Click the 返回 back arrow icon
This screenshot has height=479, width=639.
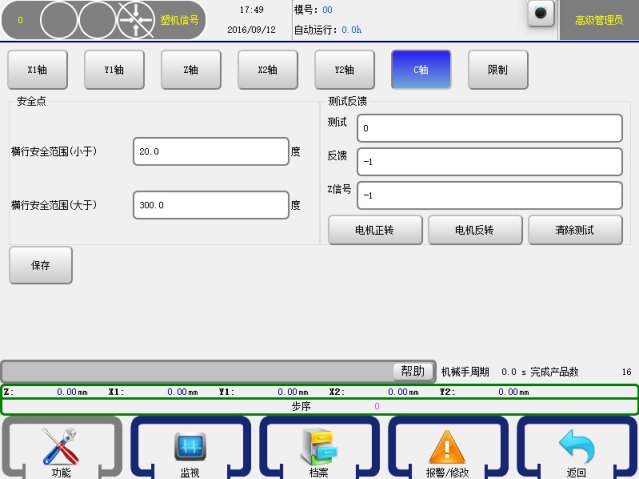pos(576,448)
